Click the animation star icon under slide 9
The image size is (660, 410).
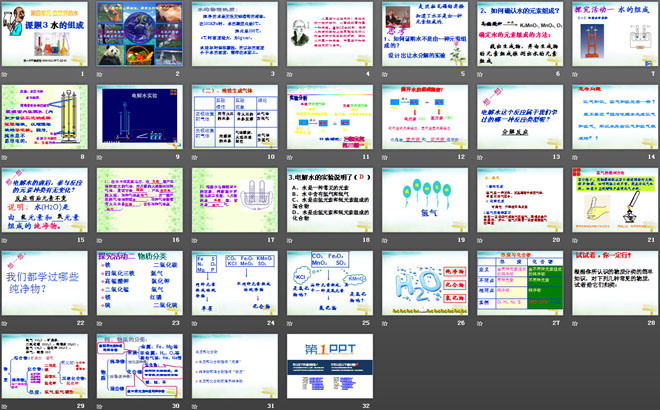pos(100,157)
